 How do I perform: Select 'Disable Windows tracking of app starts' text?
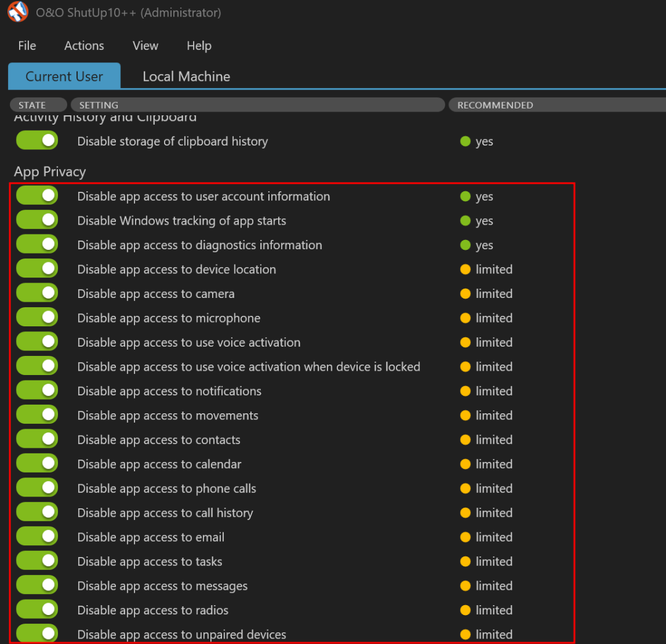point(182,221)
